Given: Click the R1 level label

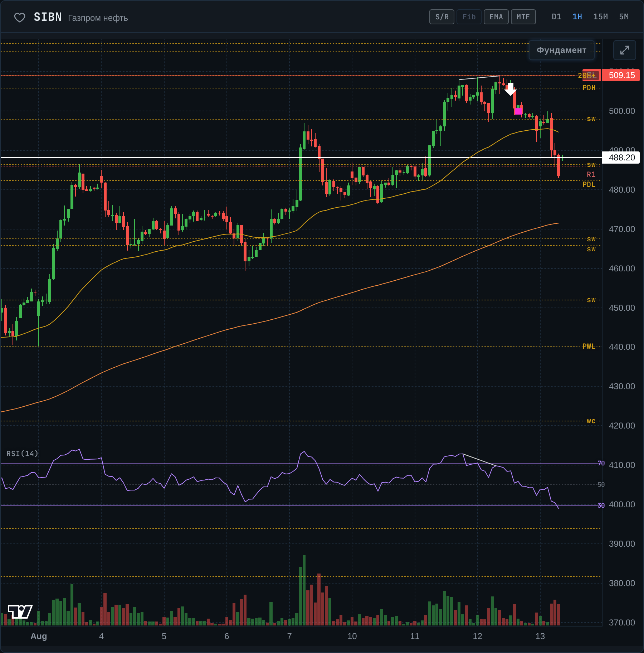Looking at the screenshot, I should click(591, 174).
